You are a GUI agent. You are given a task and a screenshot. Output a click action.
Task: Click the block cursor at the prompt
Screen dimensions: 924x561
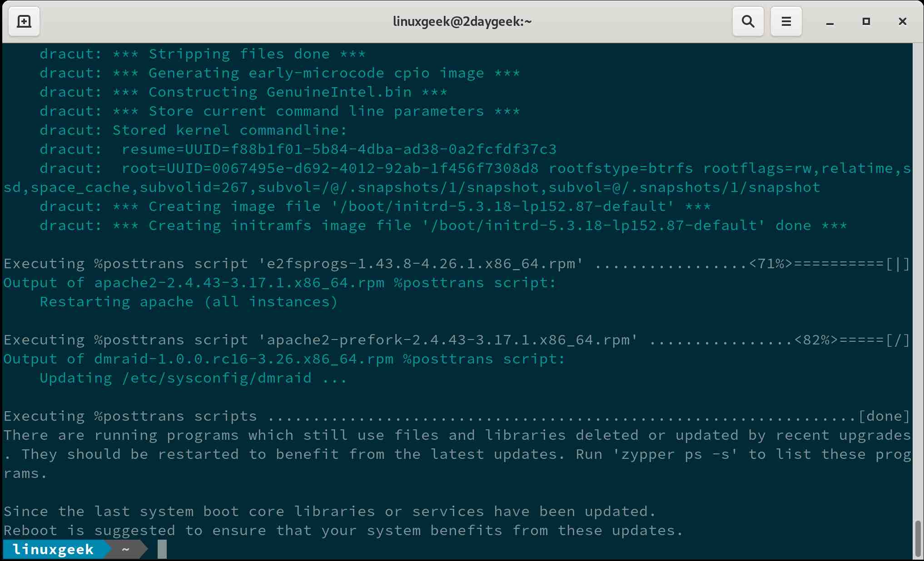(x=162, y=549)
